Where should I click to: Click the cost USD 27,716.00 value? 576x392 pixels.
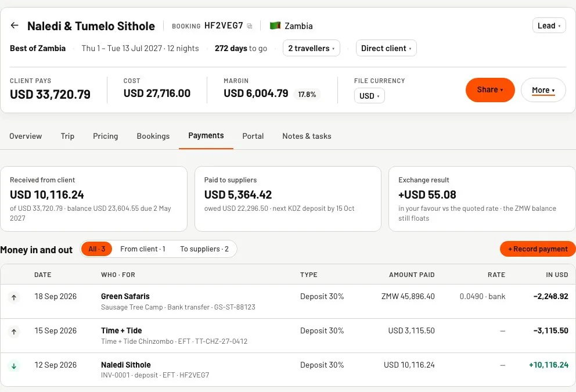(157, 93)
